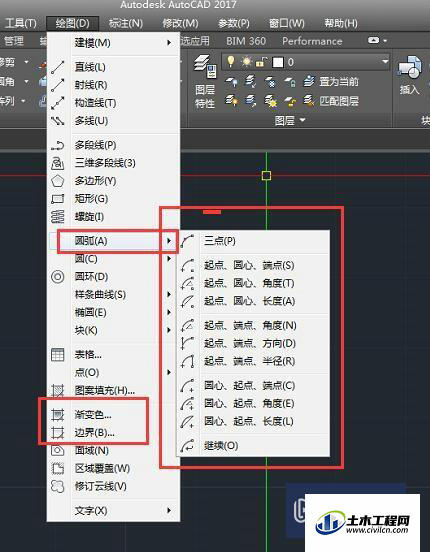The width and height of the screenshot is (430, 552).
Task: Select the 区域覆盖(W) wipeout icon
Action: 57,469
